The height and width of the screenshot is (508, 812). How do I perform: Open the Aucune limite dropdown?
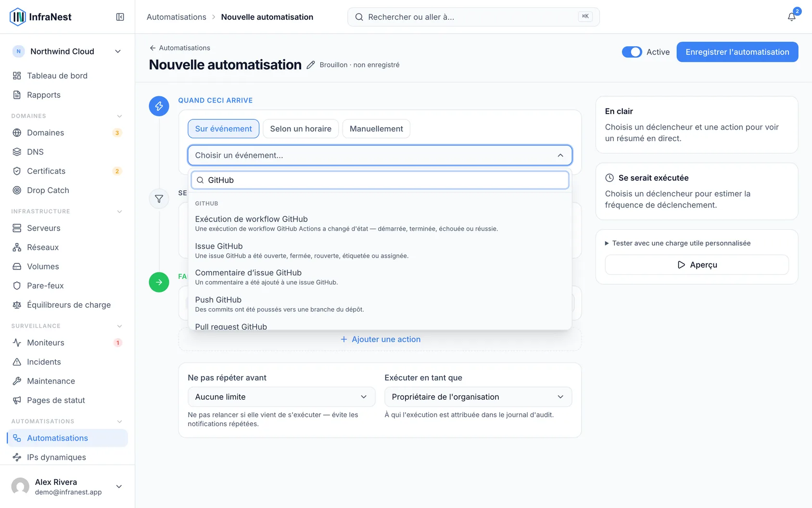click(x=281, y=397)
